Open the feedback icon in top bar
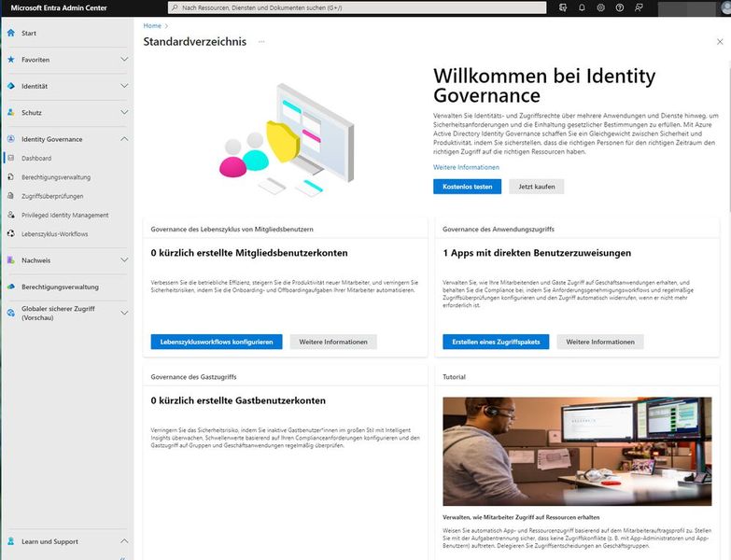 pyautogui.click(x=640, y=7)
